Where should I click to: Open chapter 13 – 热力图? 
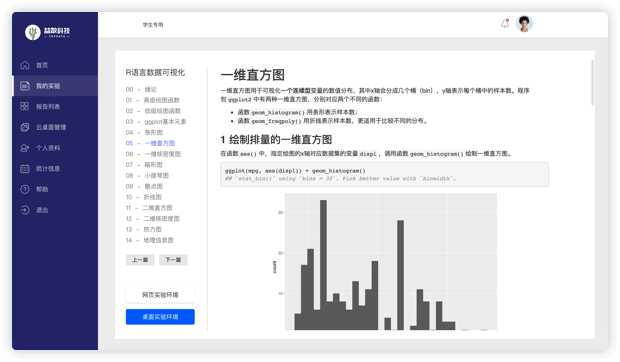[x=144, y=229]
